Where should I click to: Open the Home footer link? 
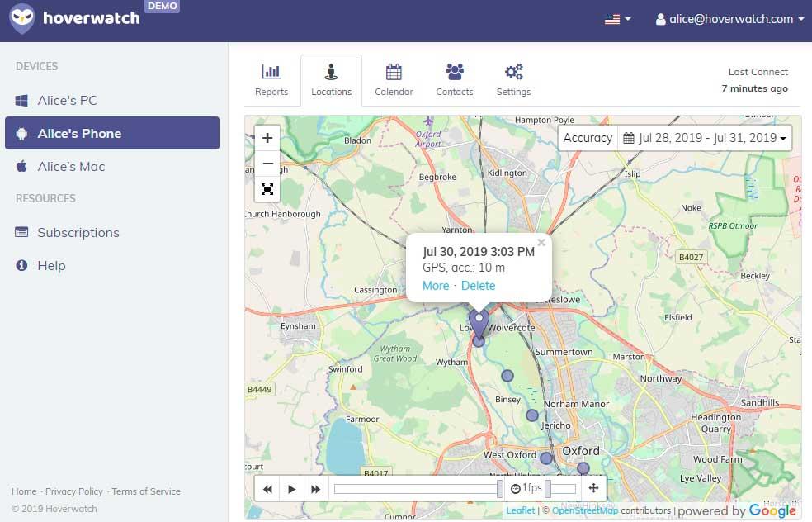24,491
